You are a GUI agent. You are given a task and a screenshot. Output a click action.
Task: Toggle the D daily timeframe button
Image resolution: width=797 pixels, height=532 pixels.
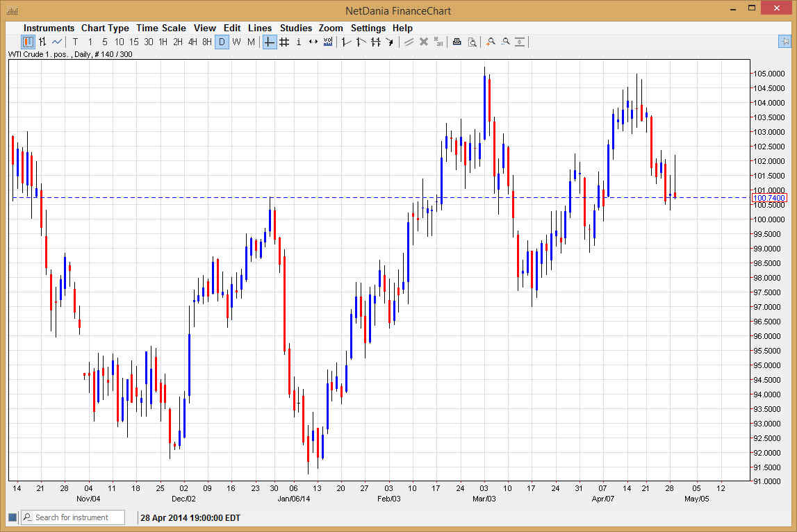point(222,42)
